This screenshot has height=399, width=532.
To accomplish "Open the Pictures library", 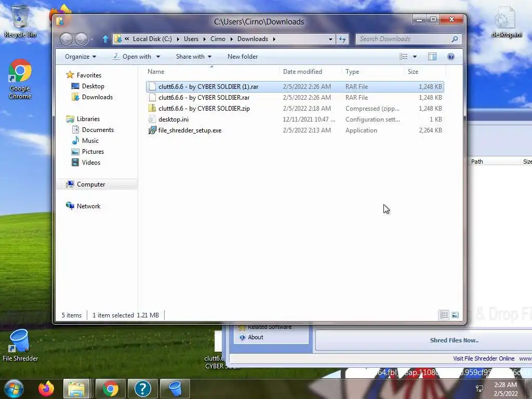I will (x=93, y=152).
